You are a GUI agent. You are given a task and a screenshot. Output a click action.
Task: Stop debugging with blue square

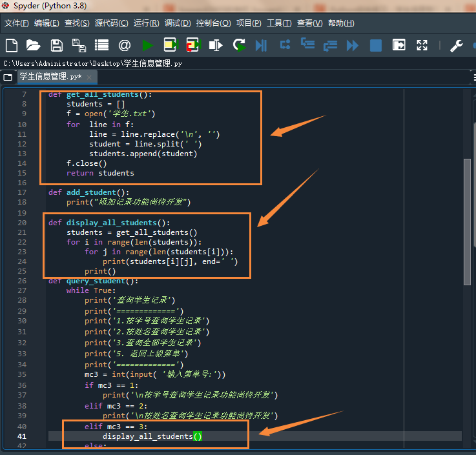[376, 45]
